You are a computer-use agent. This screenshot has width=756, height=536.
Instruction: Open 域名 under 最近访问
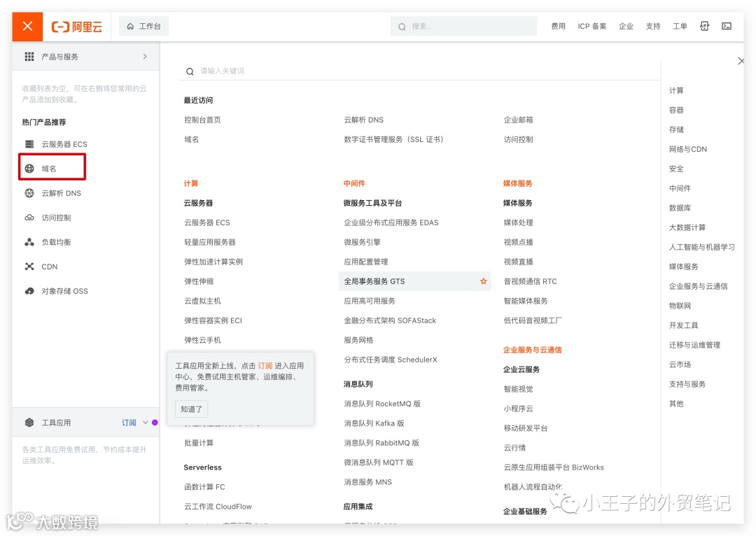coord(191,140)
